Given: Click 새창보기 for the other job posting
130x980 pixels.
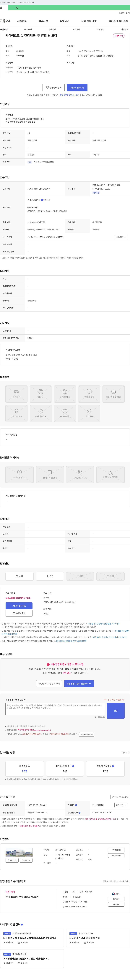Looking at the screenshot, I should click(116, 904).
